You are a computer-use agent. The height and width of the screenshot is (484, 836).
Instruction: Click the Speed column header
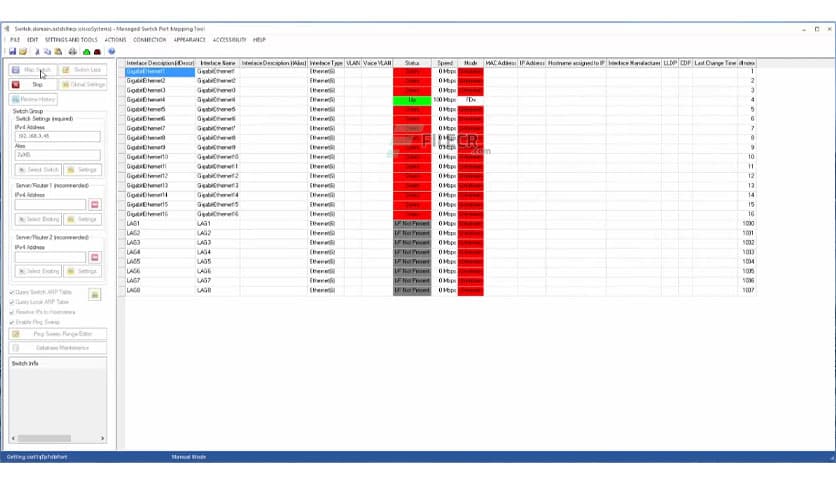[445, 63]
